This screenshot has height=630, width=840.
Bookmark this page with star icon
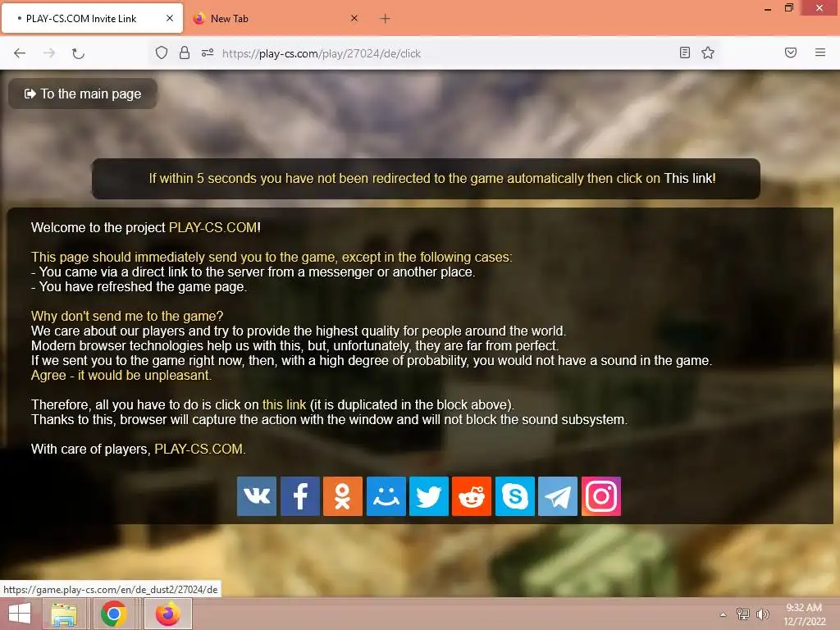[x=708, y=52]
